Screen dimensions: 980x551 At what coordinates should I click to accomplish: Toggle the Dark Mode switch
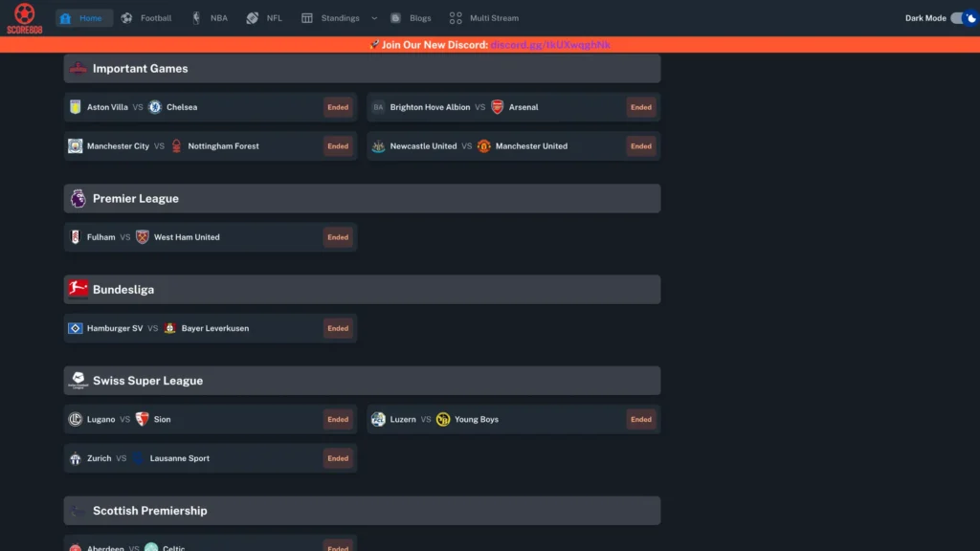[x=963, y=18]
